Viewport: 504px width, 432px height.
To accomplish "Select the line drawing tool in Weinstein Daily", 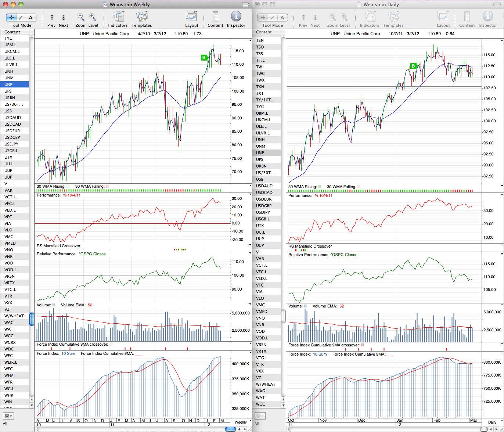I will tap(273, 17).
